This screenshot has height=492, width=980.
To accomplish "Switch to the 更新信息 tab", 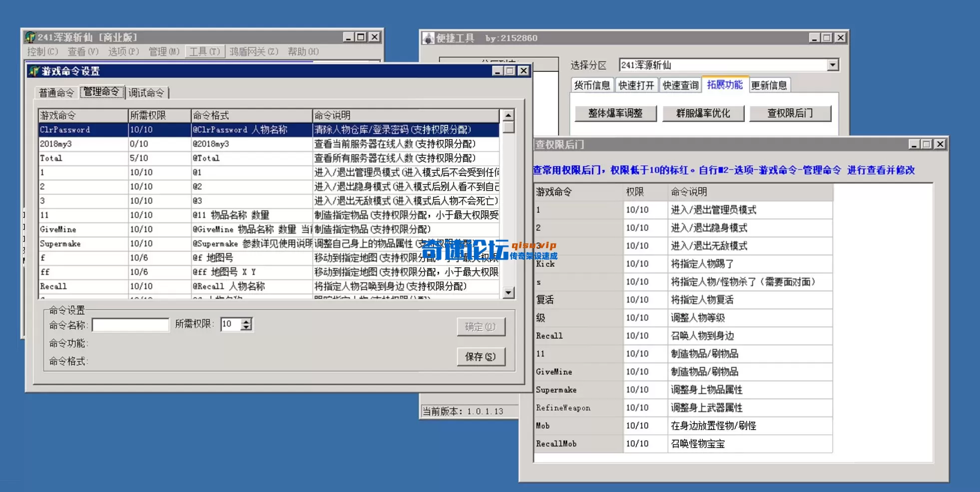I will (x=769, y=85).
